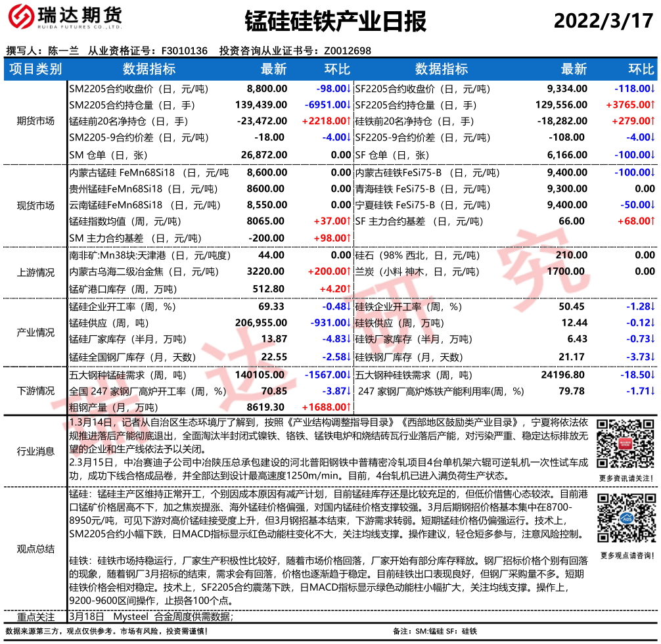The height and width of the screenshot is (644, 661).
Task: Click the 重点关注 row label
Action: 35,617
